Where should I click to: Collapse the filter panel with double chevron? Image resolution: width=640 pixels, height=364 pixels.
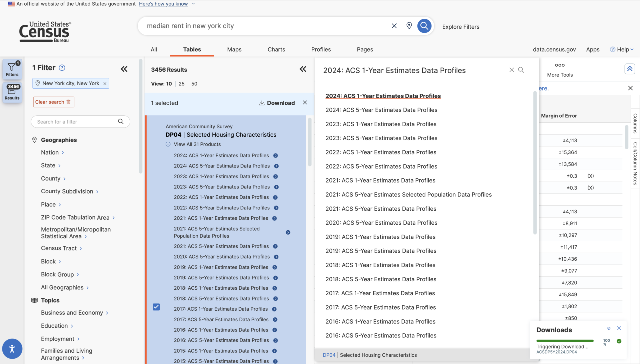pos(124,69)
